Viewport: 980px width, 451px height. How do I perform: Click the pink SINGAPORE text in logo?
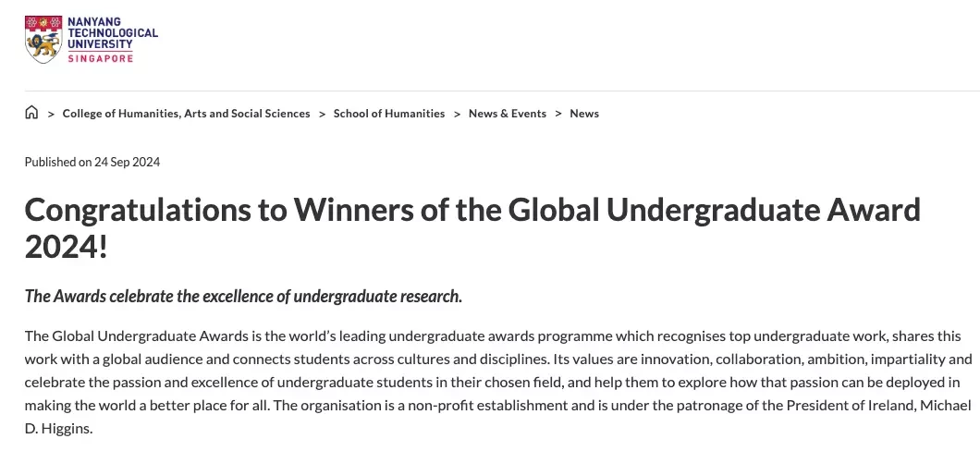click(100, 58)
